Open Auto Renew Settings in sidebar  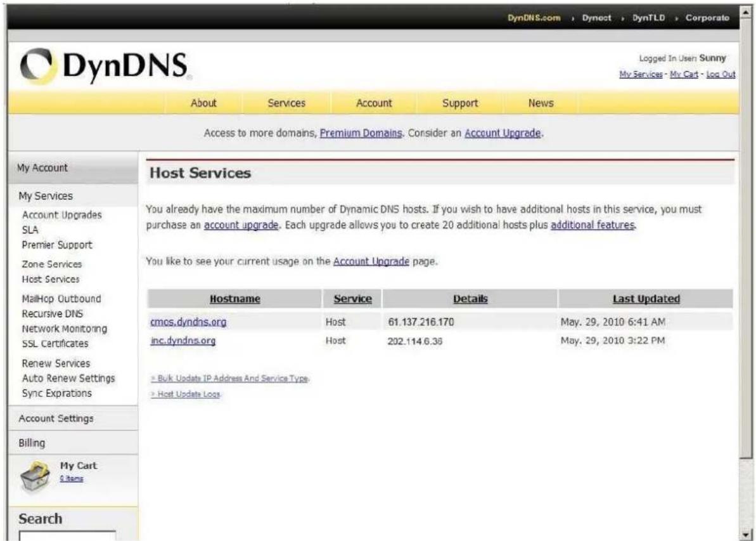(68, 379)
